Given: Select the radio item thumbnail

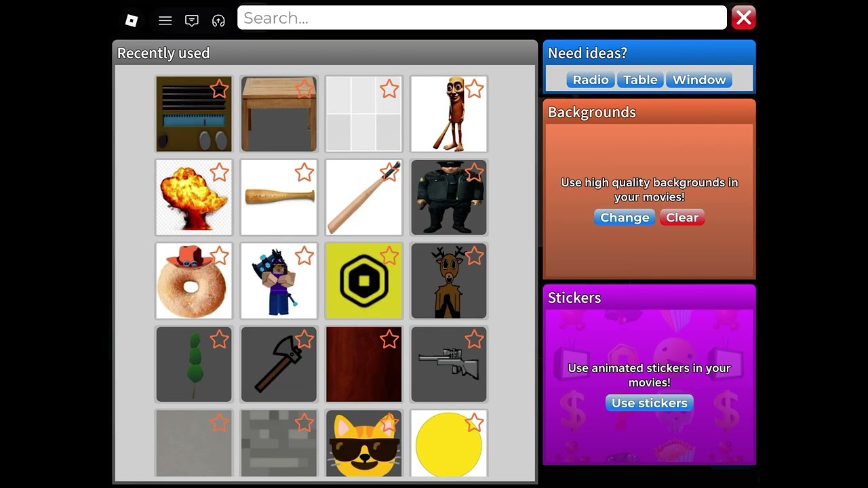Looking at the screenshot, I should 194,114.
